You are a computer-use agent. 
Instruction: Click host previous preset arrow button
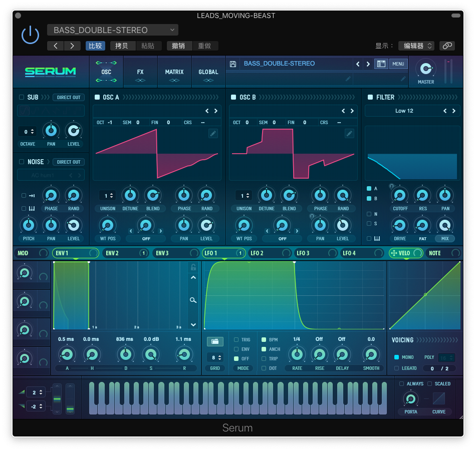(56, 46)
